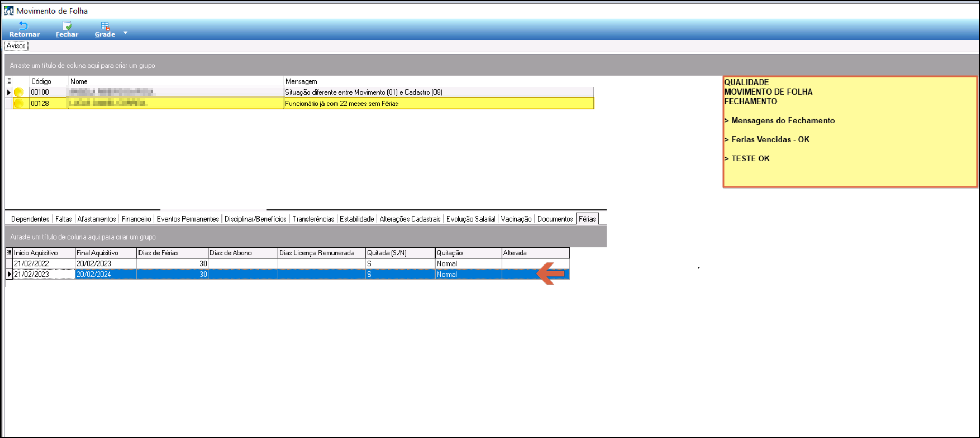Click the Movimento de Folha window icon
The height and width of the screenshot is (438, 980).
point(8,11)
